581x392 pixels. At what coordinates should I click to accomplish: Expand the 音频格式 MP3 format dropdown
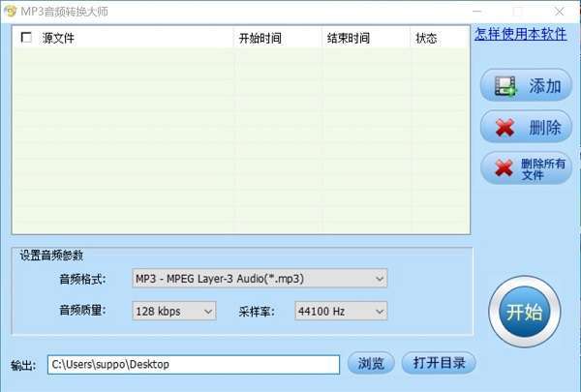click(260, 279)
